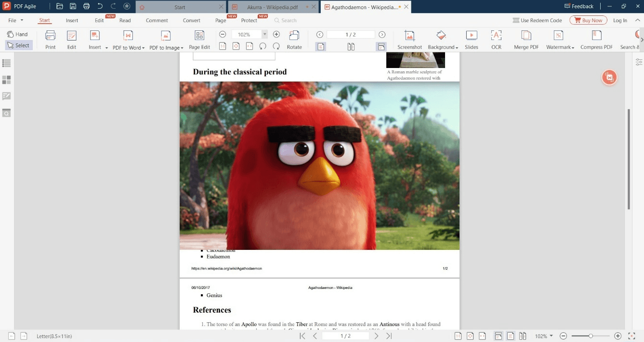The image size is (644, 342).
Task: Open the search panel icon in left sidebar
Action: [x=7, y=113]
